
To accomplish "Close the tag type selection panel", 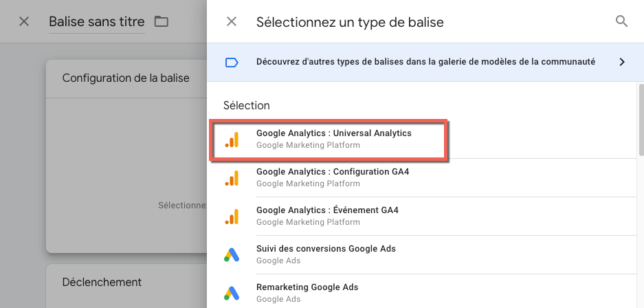I will pos(232,21).
